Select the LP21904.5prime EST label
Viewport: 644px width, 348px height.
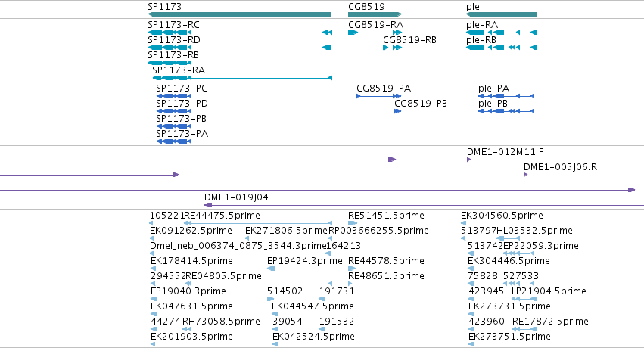pos(549,291)
